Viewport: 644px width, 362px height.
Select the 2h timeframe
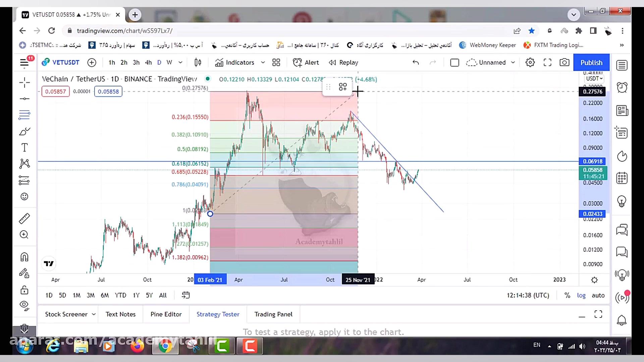pyautogui.click(x=124, y=62)
